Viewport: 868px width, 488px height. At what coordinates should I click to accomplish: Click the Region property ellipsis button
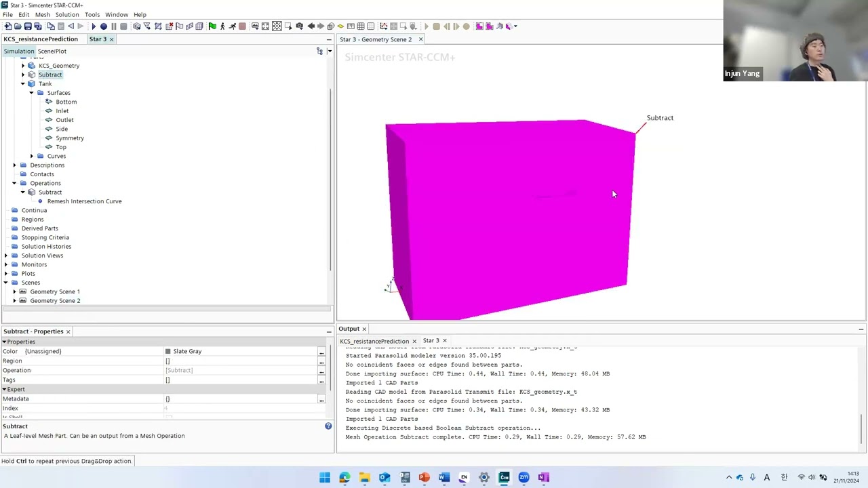[x=321, y=361]
